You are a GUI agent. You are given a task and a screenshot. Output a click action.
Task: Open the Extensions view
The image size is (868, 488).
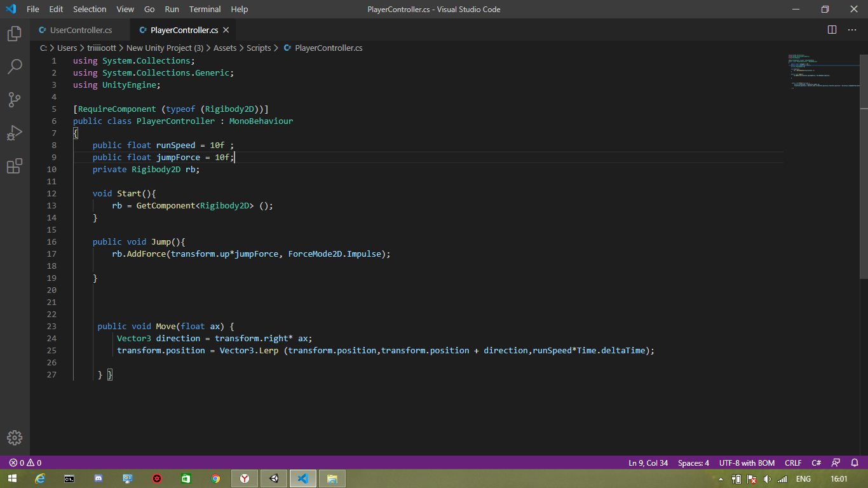pos(15,166)
